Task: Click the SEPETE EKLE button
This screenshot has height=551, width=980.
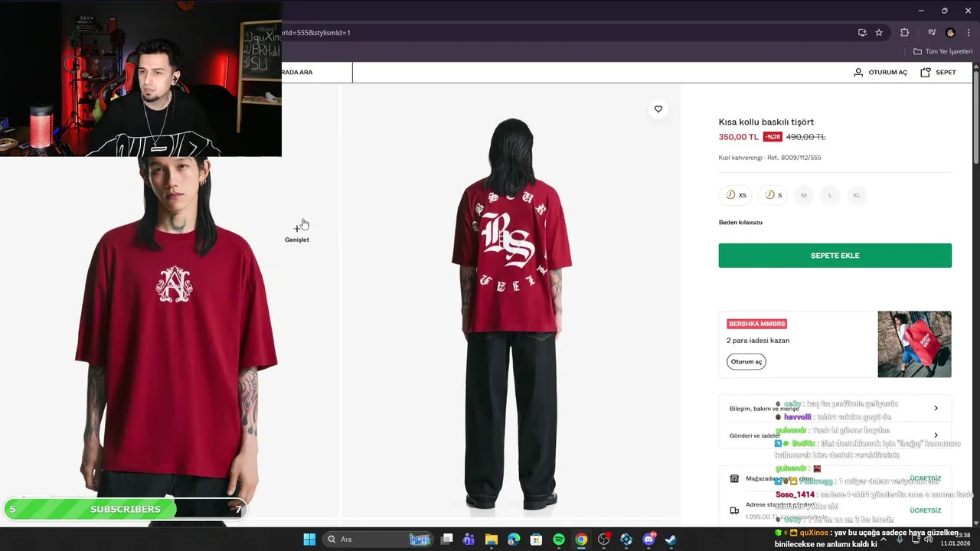Action: pos(835,256)
